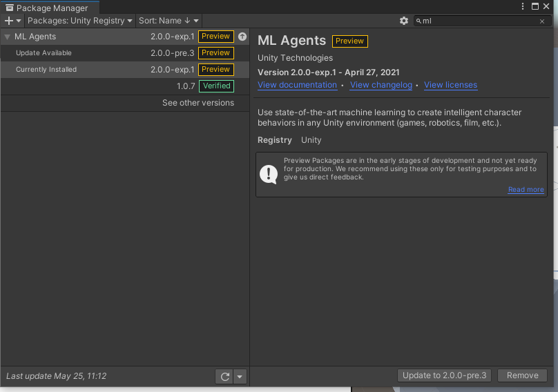Select the Currently Installed 2.0.0-exp.1 version
The image size is (558, 392).
tap(124, 70)
